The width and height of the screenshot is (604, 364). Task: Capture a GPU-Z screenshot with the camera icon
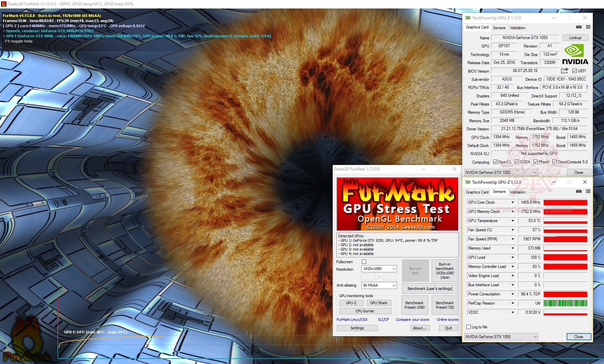(579, 27)
